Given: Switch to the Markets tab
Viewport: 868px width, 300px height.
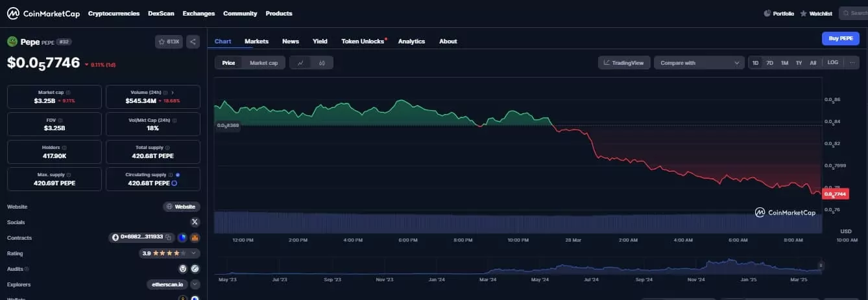Looking at the screenshot, I should coord(256,41).
